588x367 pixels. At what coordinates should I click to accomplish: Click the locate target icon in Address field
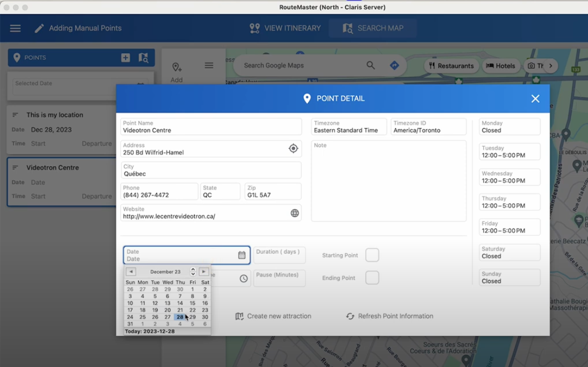pos(293,148)
